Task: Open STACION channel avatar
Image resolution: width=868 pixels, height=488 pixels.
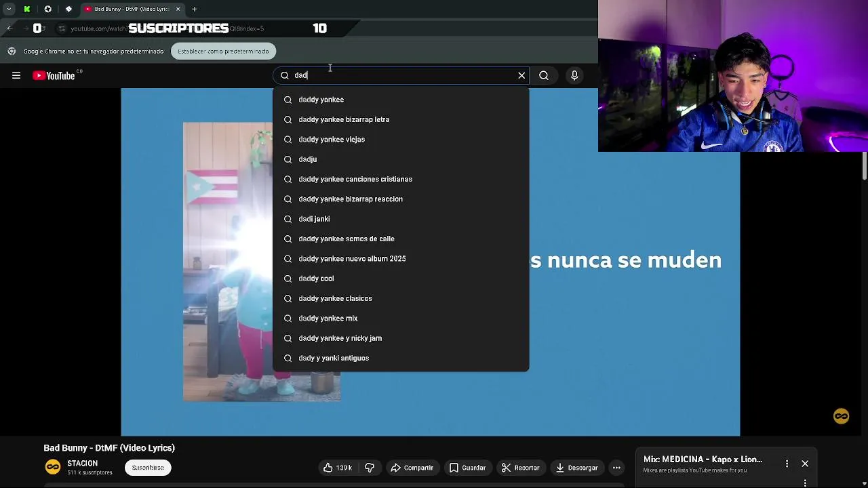Action: (x=53, y=467)
